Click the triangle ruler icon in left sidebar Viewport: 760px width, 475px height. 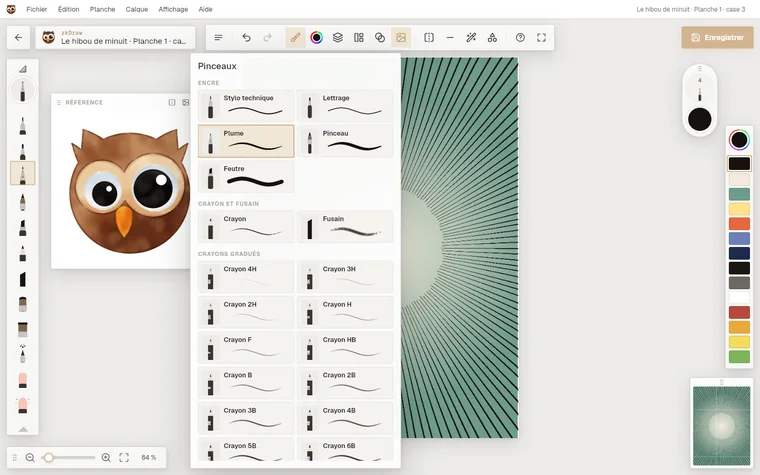click(x=22, y=69)
